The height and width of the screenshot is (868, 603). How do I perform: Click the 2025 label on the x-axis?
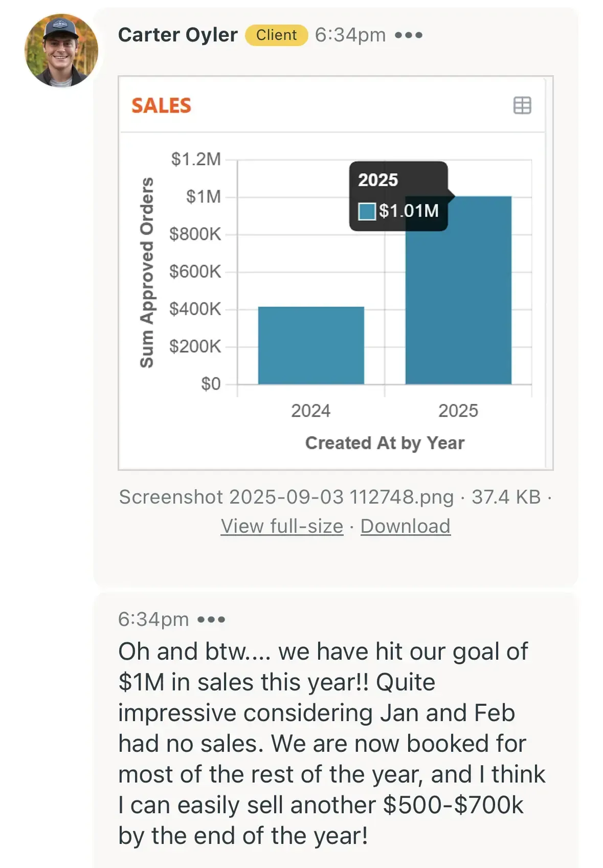click(458, 410)
